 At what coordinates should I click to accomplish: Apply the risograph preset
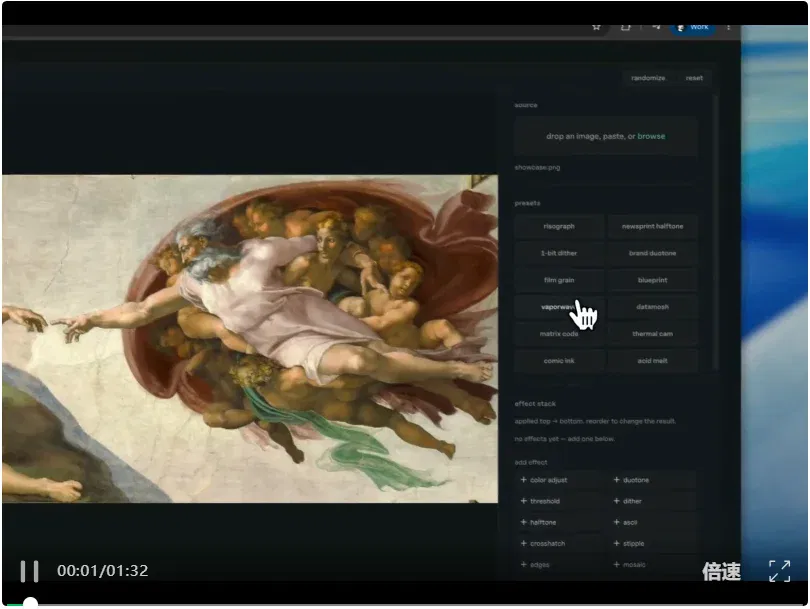click(559, 226)
